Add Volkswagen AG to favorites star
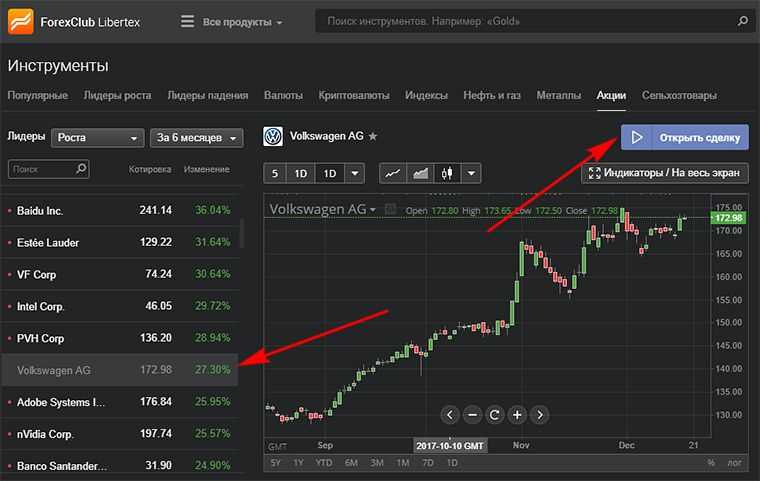The height and width of the screenshot is (481, 760). coord(373,136)
